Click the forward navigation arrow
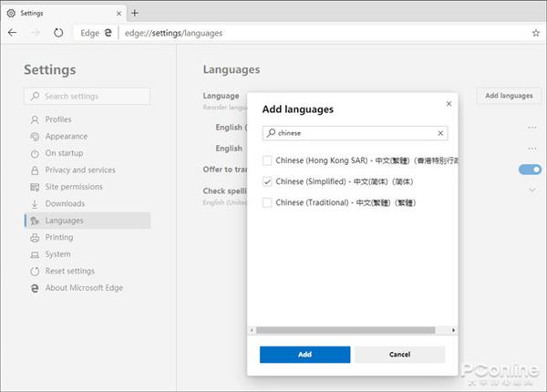Image resolution: width=547 pixels, height=392 pixels. point(36,33)
